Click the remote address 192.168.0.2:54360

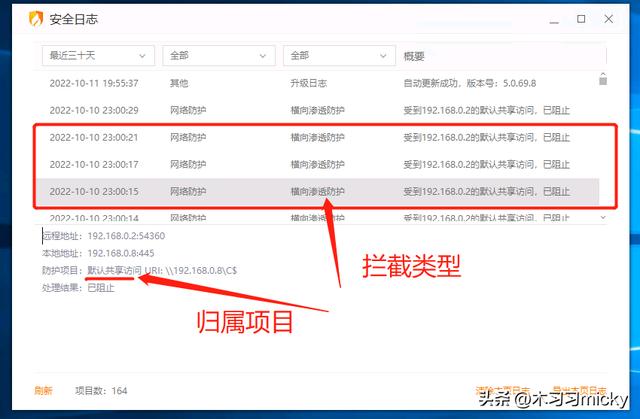pos(126,236)
